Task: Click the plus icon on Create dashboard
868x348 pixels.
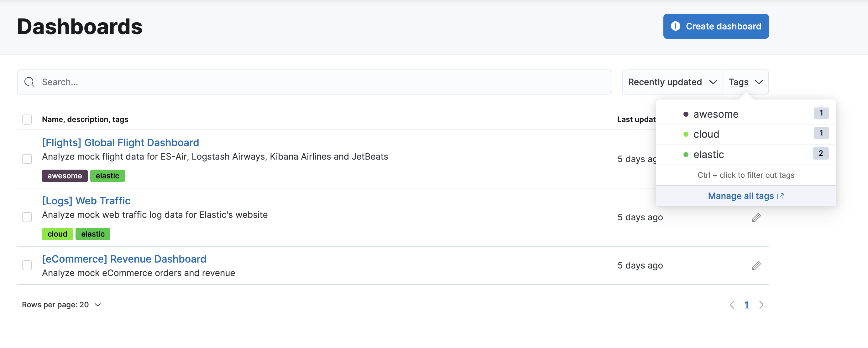Action: 675,26
